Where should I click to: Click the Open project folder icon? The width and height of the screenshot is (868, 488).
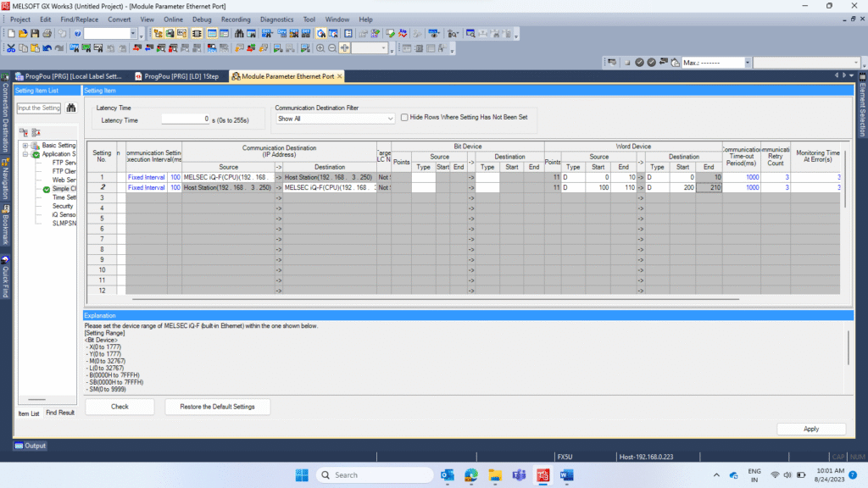pos(23,34)
